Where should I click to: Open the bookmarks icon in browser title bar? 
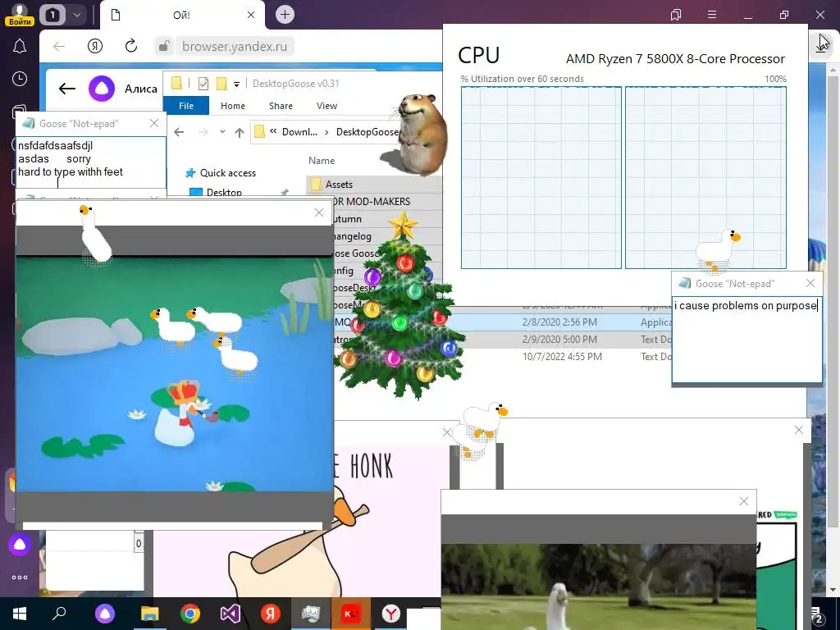pos(676,15)
